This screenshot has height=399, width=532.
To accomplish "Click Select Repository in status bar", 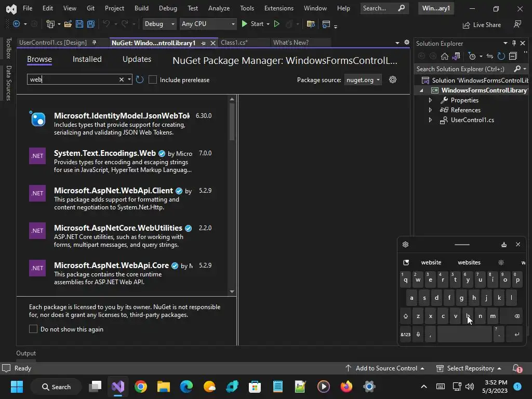I will [x=469, y=368].
